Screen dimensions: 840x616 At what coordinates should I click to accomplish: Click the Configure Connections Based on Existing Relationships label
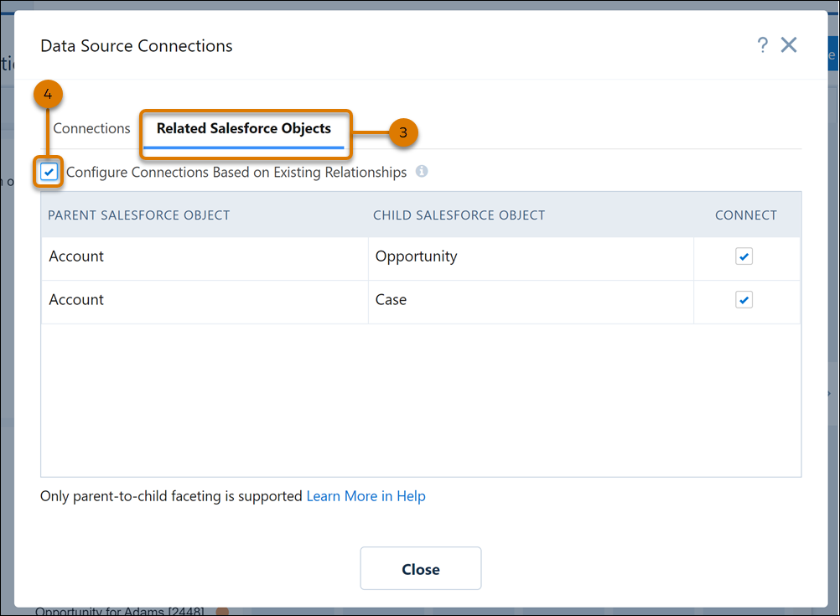click(x=236, y=173)
